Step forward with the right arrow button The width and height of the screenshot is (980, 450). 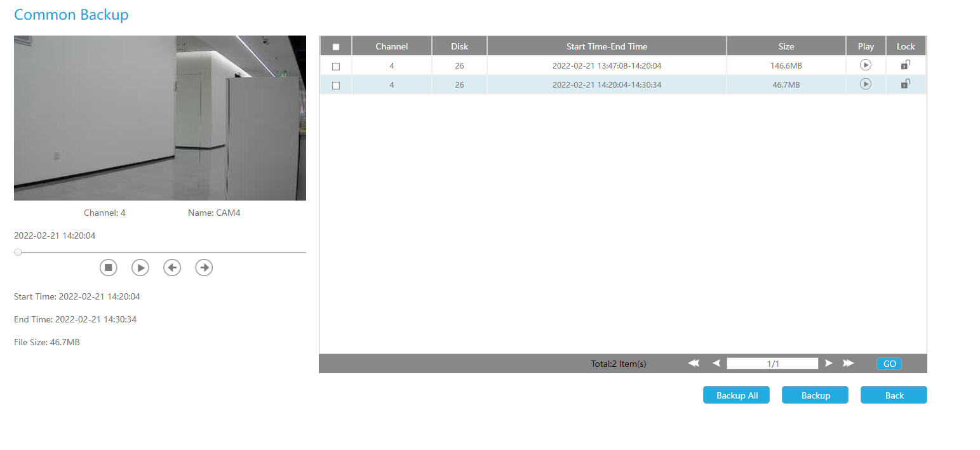[204, 268]
